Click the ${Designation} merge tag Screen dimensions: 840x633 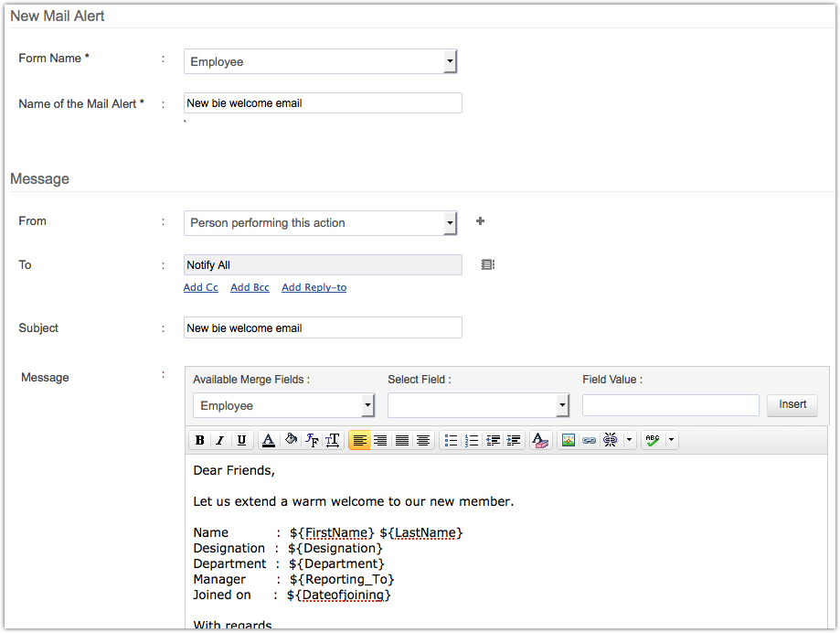coord(335,548)
